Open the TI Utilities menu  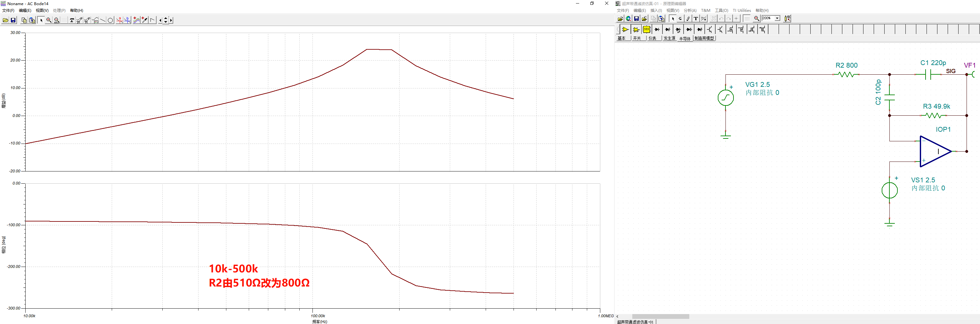[x=741, y=11]
